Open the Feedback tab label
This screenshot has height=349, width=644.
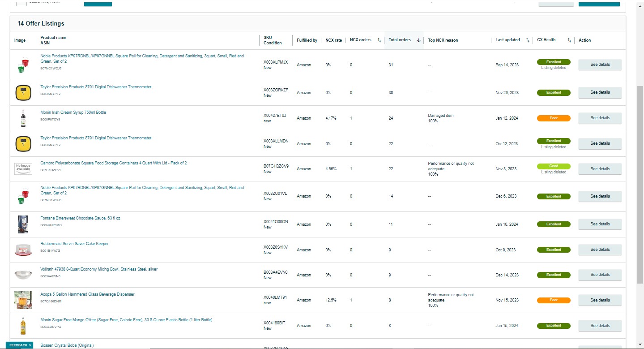(18, 345)
